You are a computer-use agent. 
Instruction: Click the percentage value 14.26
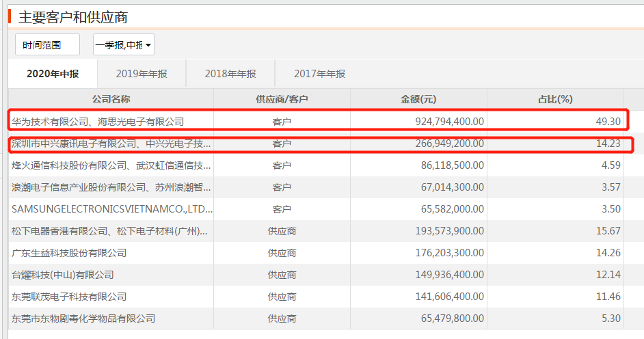point(608,253)
